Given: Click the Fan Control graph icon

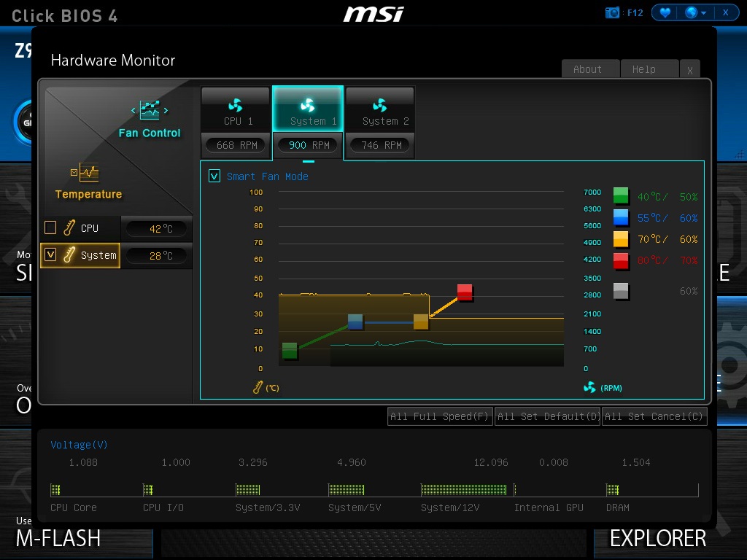Looking at the screenshot, I should pyautogui.click(x=150, y=110).
